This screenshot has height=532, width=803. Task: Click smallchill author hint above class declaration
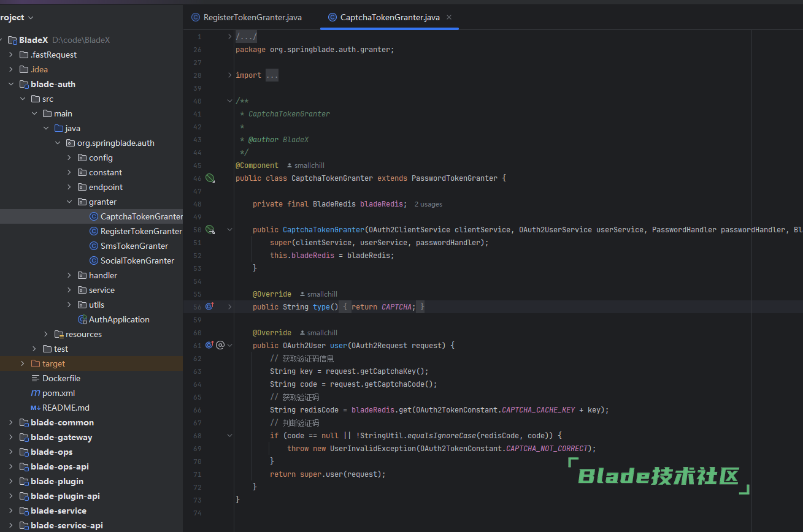tap(305, 165)
